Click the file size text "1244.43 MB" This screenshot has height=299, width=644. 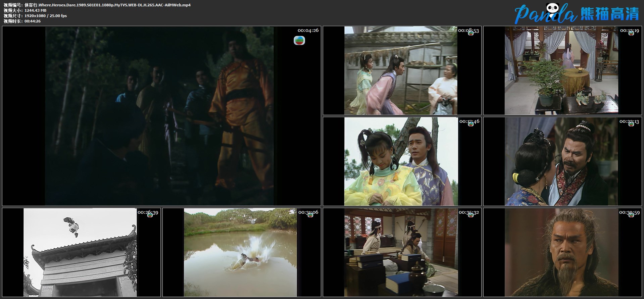point(35,10)
